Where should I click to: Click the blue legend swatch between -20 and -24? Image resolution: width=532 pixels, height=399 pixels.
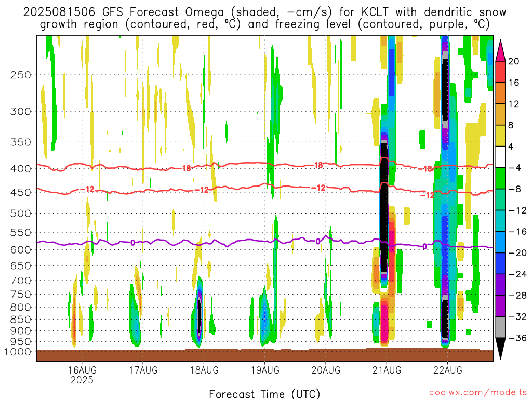[x=500, y=263]
